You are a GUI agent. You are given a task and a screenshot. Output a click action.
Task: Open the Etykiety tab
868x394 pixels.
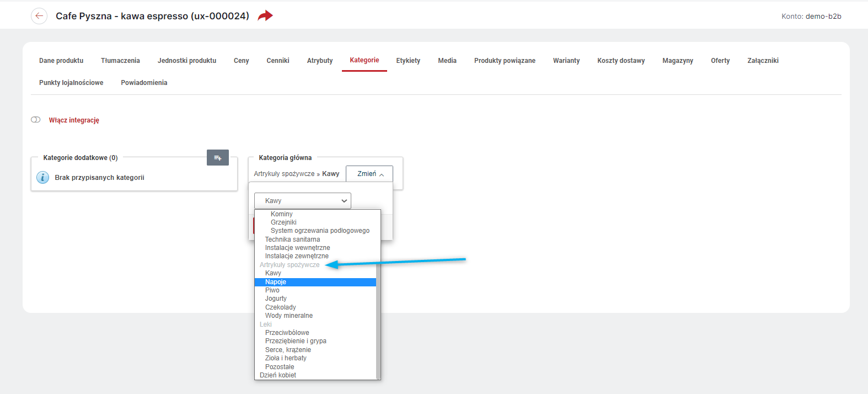[x=408, y=61]
